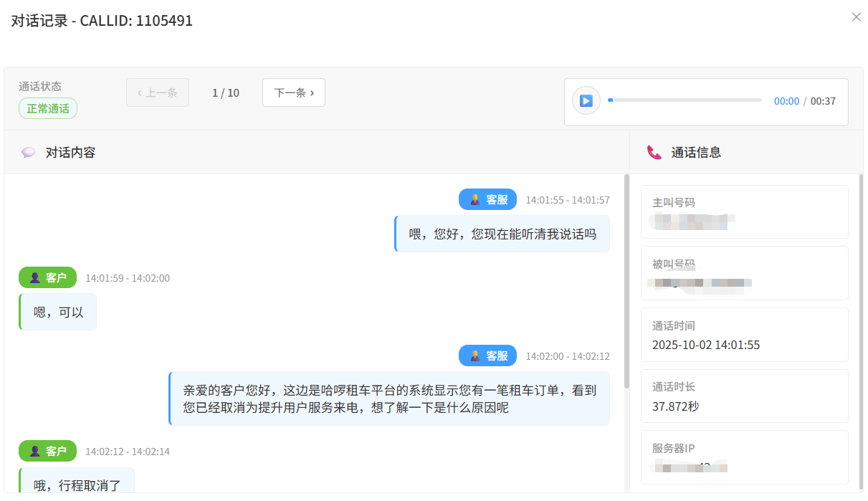Click the 通话时长 label
This screenshot has height=501, width=868.
pyautogui.click(x=674, y=386)
